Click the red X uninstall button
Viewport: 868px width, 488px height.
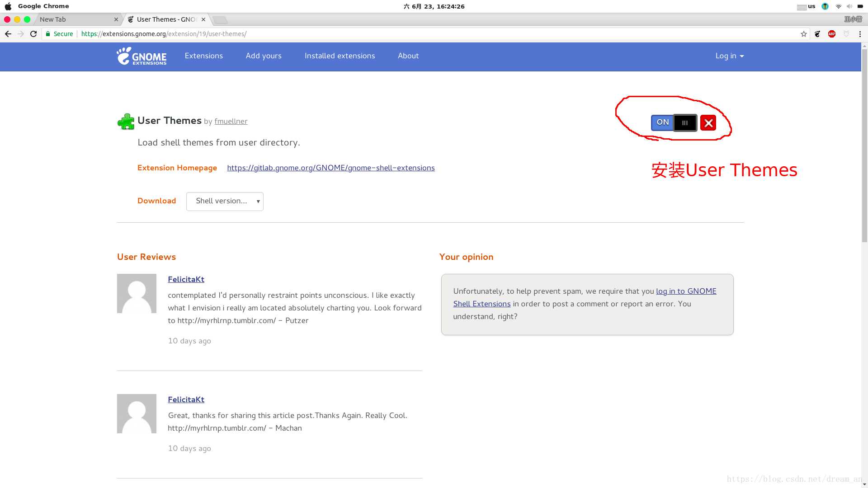(708, 123)
